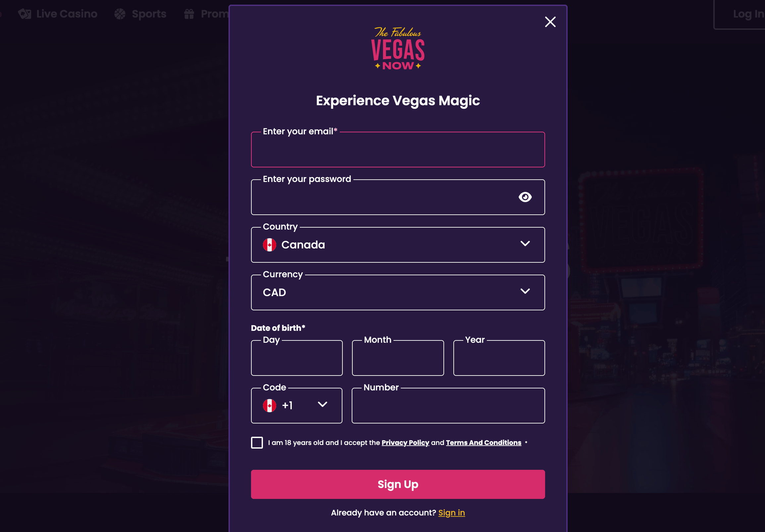The height and width of the screenshot is (532, 765).
Task: Open the Currency CAD dropdown
Action: 398,292
